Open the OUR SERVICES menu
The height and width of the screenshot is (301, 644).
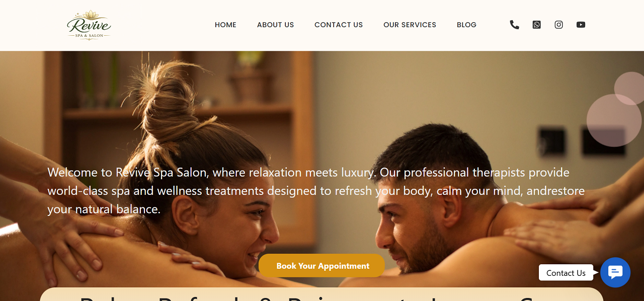click(x=410, y=25)
